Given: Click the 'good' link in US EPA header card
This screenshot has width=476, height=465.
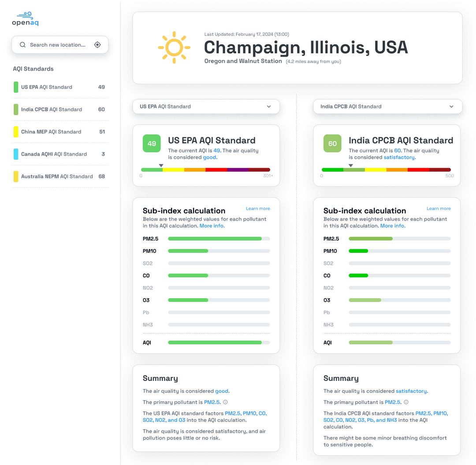Looking at the screenshot, I should click(x=209, y=157).
